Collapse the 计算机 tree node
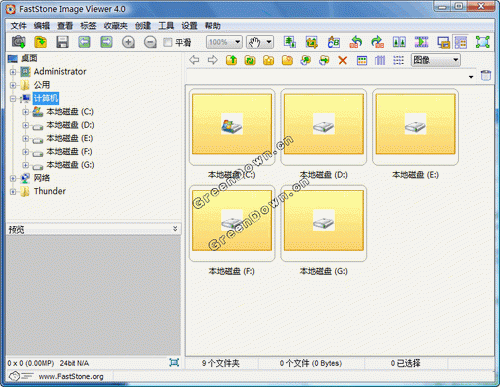This screenshot has height=387, width=500. [x=13, y=98]
